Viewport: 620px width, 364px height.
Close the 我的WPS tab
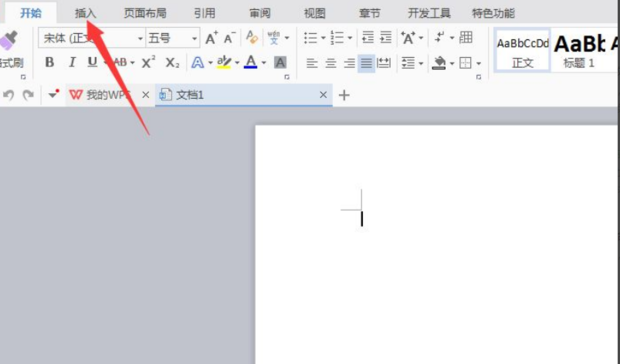click(146, 95)
